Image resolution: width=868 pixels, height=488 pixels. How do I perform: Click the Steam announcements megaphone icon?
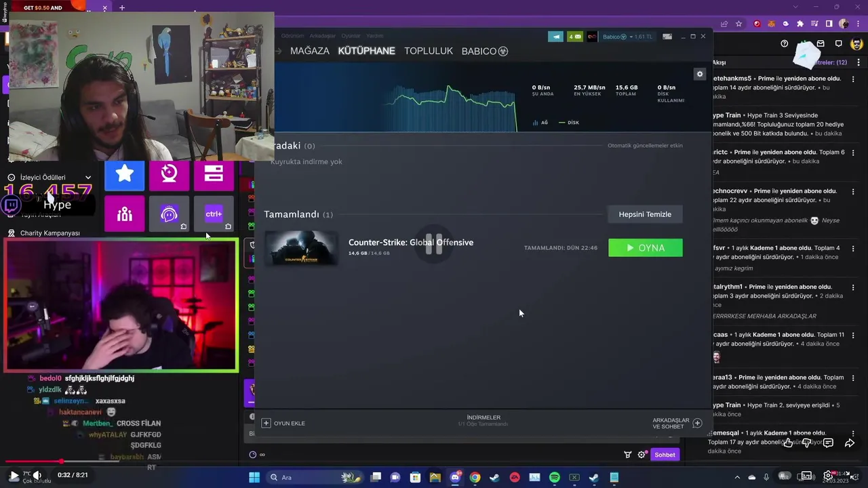click(555, 37)
